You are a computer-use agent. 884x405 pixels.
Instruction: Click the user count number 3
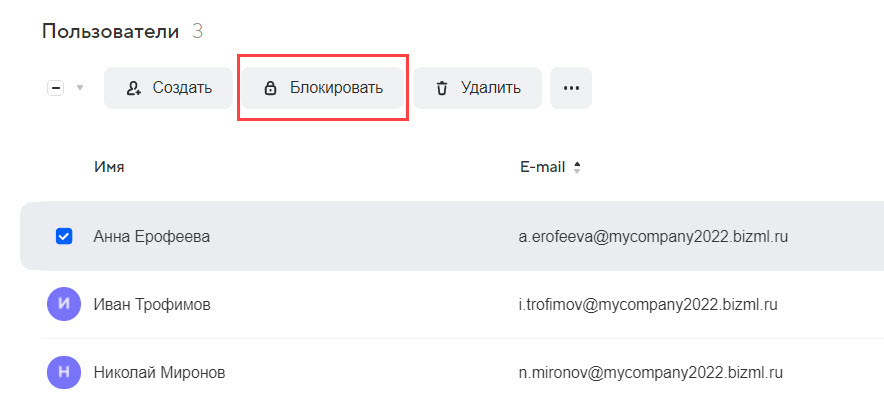pos(197,31)
